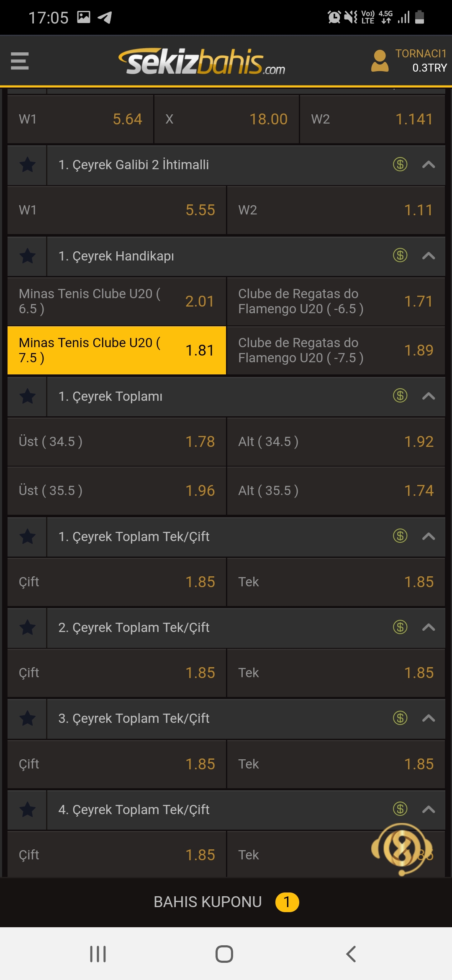Select Flamengo U20 (-6.5) odds 1.71

tap(336, 301)
